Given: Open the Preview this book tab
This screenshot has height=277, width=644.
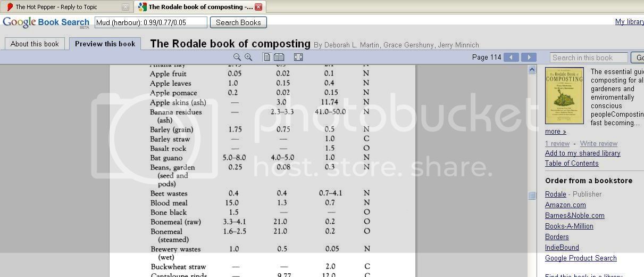Looking at the screenshot, I should click(x=105, y=44).
